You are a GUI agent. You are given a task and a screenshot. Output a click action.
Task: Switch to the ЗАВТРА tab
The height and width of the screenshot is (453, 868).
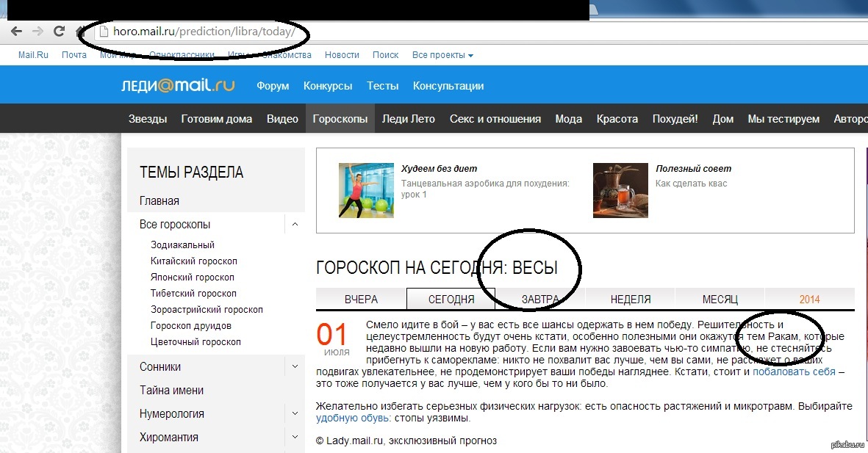tap(540, 300)
